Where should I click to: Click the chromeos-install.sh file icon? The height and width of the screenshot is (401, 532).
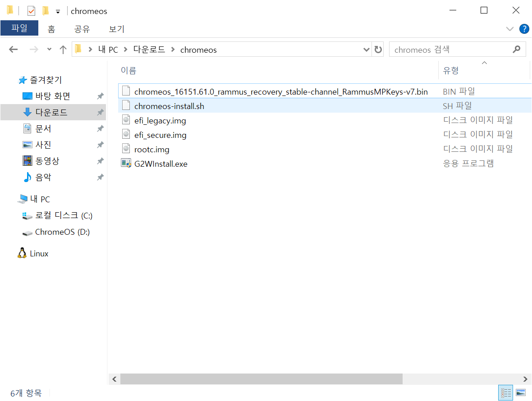click(126, 105)
